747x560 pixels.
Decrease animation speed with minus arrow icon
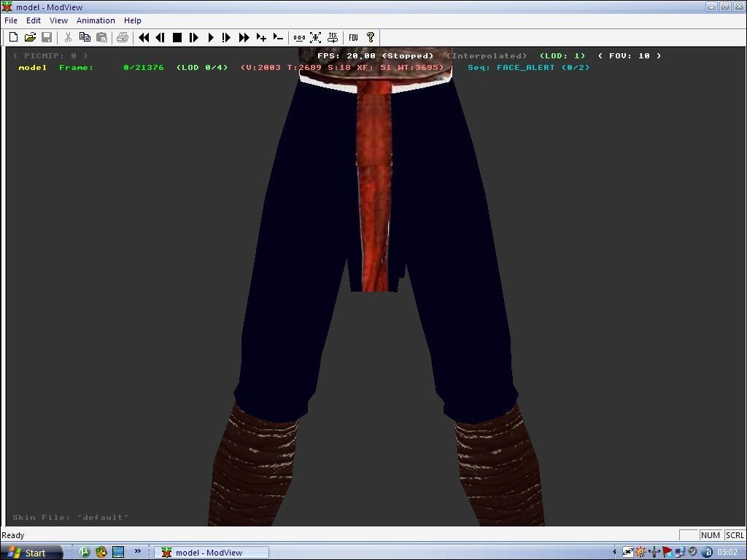pyautogui.click(x=278, y=37)
